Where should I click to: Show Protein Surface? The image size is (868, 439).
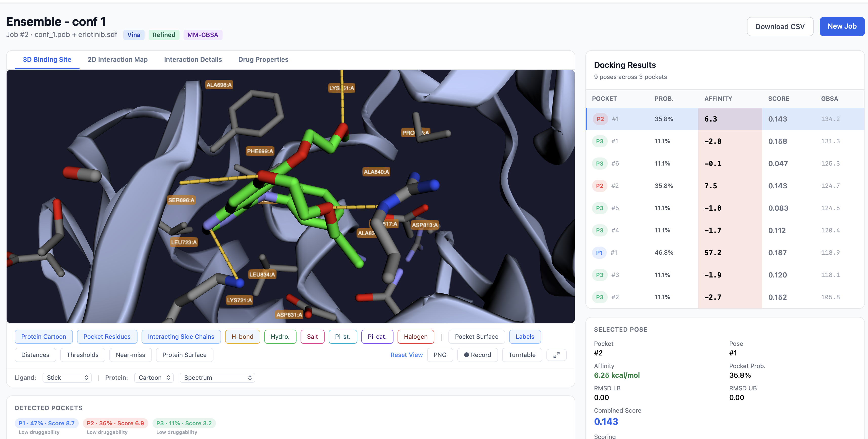pyautogui.click(x=184, y=355)
